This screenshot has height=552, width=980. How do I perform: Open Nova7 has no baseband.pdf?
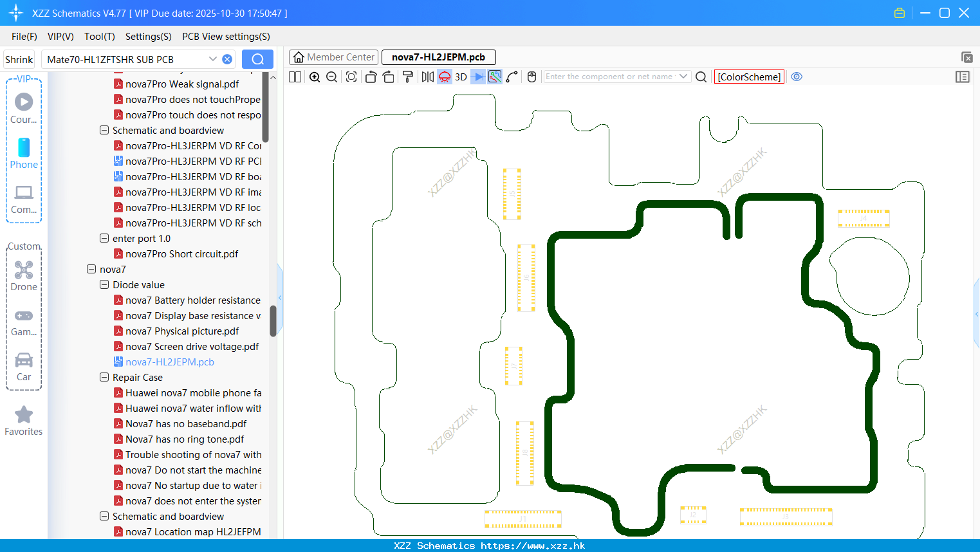click(180, 423)
